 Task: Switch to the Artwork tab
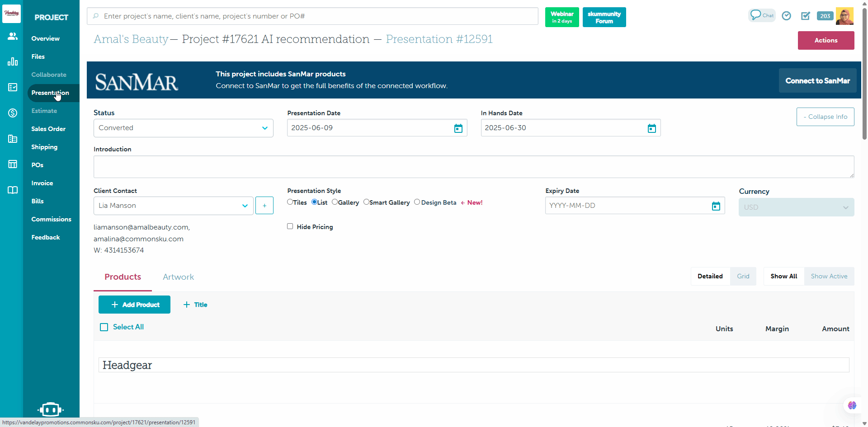click(x=178, y=277)
